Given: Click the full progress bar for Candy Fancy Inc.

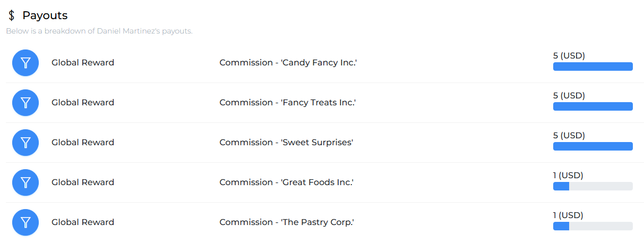Looking at the screenshot, I should point(593,67).
